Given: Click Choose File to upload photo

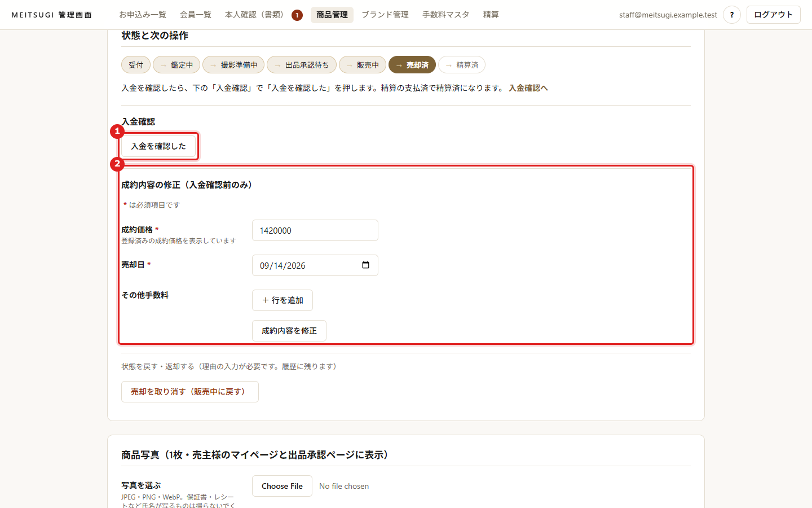Looking at the screenshot, I should point(282,486).
